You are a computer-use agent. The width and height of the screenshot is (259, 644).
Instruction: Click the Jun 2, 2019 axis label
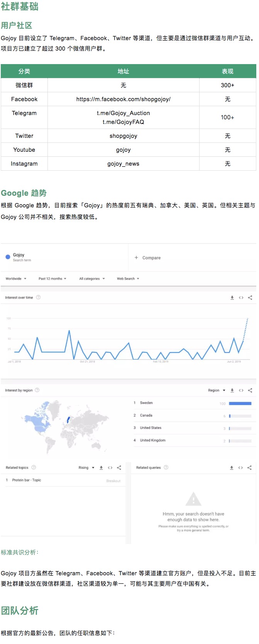point(234,362)
